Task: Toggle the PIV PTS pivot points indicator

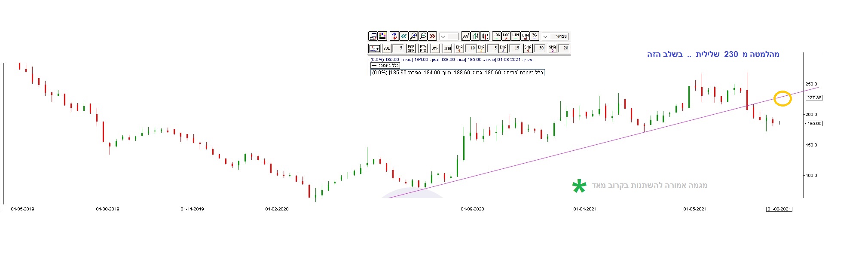Action: 423,49
